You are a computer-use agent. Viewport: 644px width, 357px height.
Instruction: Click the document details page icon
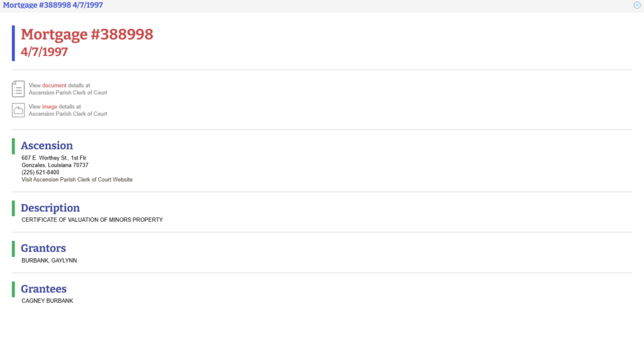point(18,89)
